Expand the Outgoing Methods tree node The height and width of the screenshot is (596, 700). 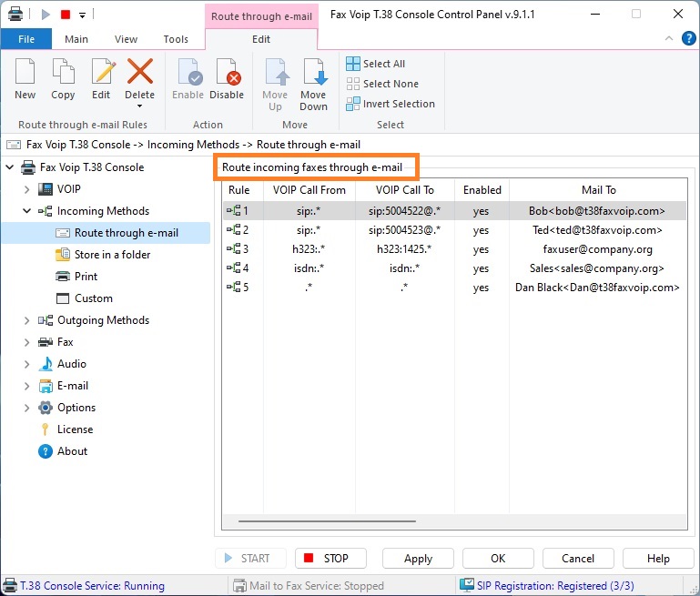(26, 320)
